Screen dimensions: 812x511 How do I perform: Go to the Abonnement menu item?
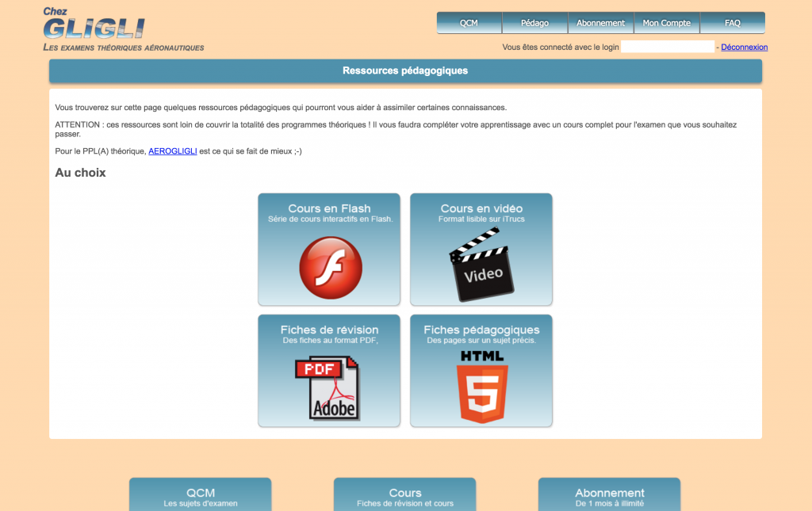coord(600,23)
